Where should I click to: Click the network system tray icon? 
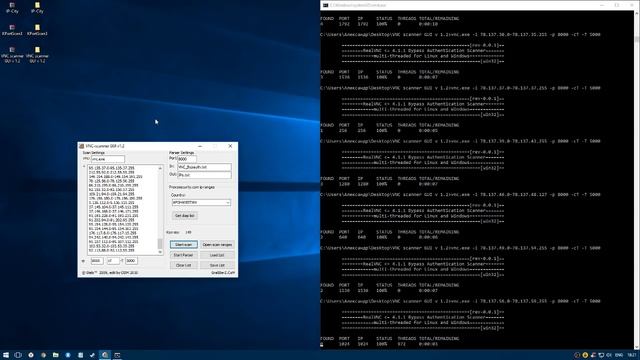coord(601,355)
